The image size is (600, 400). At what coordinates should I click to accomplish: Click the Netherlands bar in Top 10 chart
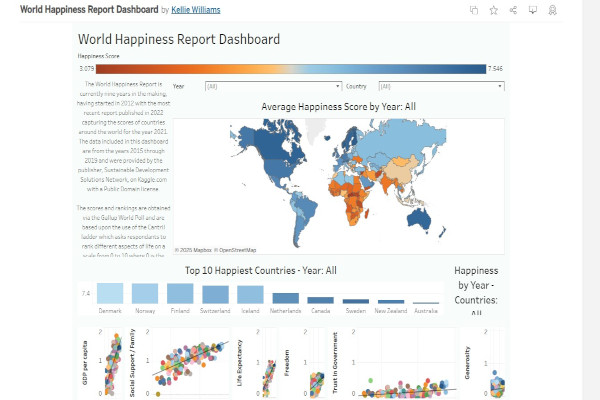[285, 298]
